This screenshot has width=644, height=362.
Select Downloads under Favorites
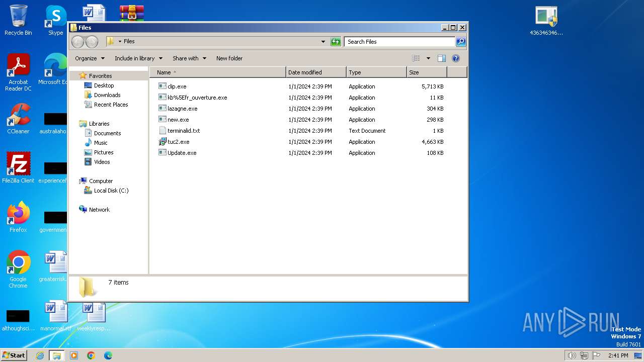[x=107, y=95]
